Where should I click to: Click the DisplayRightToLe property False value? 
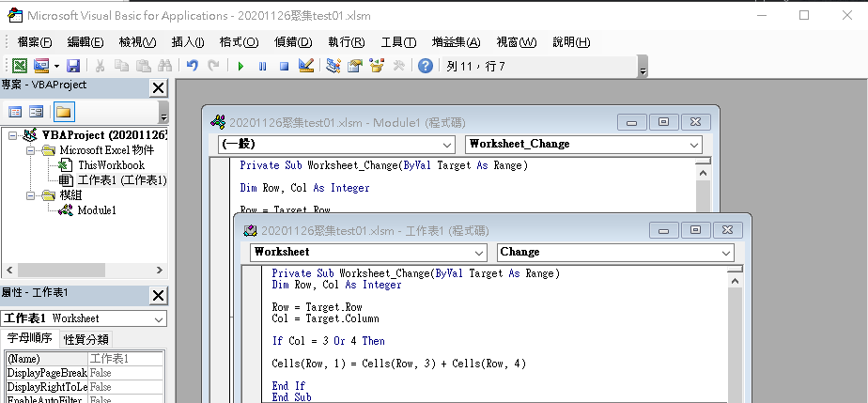pyautogui.click(x=126, y=387)
